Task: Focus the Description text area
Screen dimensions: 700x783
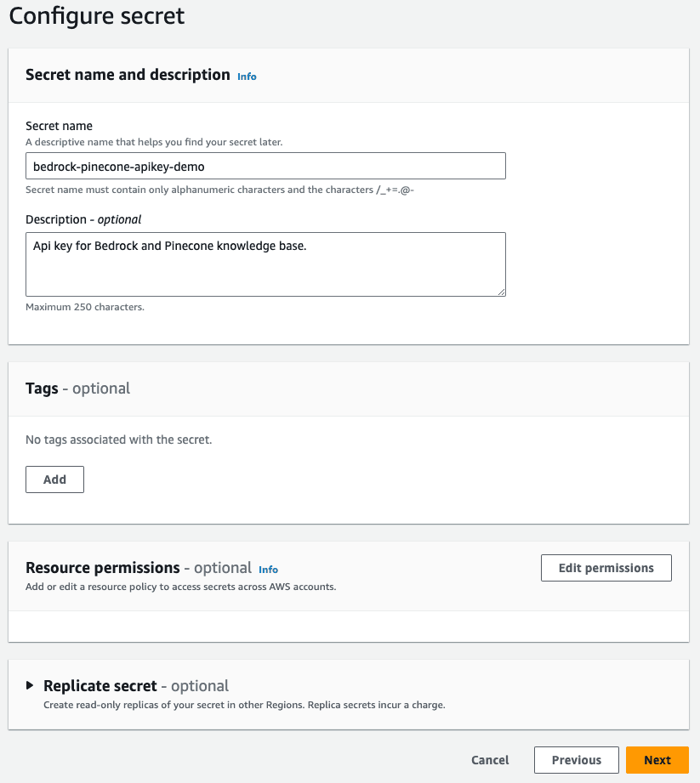Action: pyautogui.click(x=265, y=264)
